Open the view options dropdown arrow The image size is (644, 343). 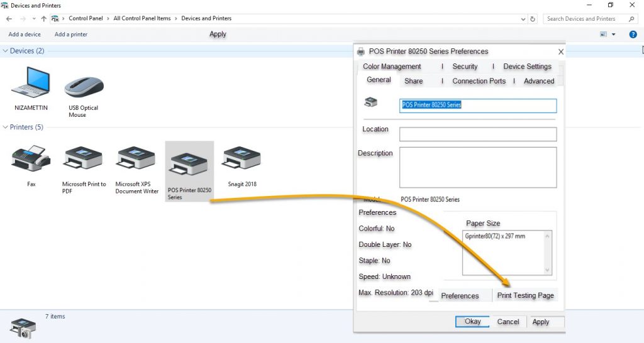tap(614, 35)
